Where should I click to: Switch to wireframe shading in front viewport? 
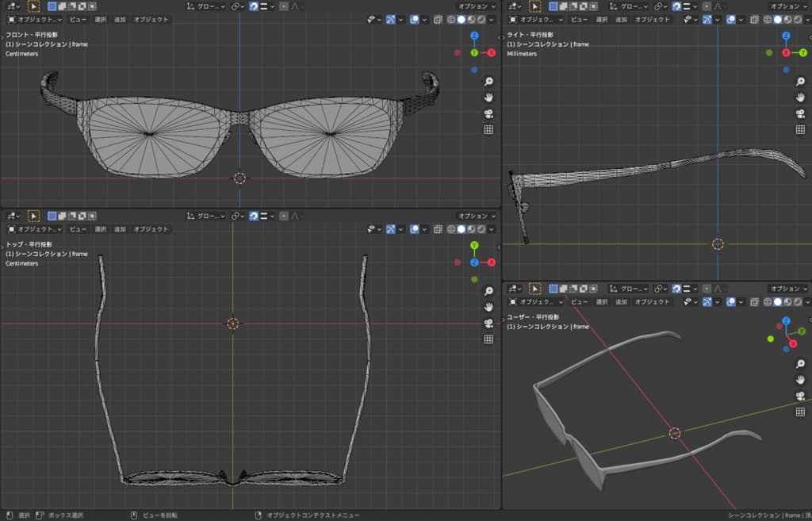pyautogui.click(x=450, y=19)
